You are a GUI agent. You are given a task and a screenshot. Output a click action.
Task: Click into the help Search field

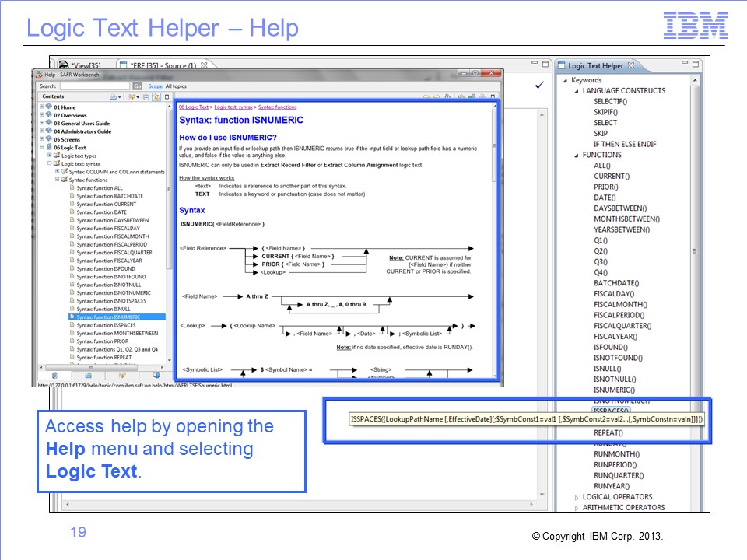(95, 86)
